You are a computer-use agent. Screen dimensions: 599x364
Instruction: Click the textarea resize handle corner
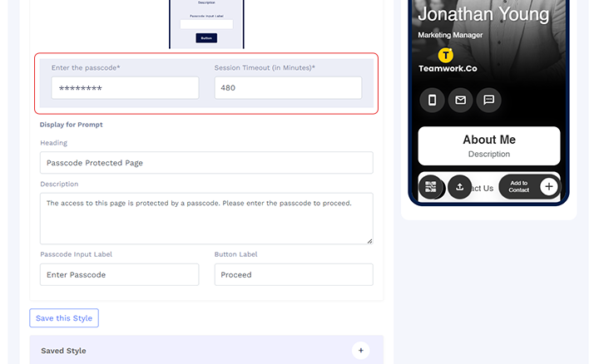pos(369,241)
